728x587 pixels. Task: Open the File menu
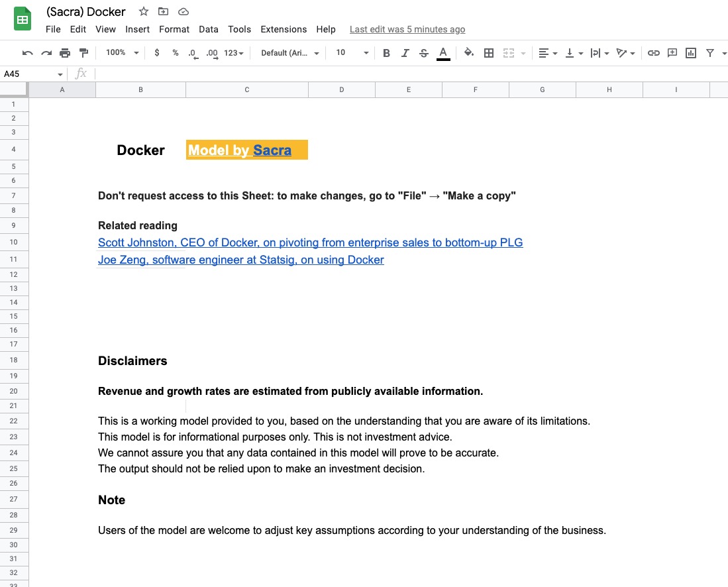tap(53, 29)
